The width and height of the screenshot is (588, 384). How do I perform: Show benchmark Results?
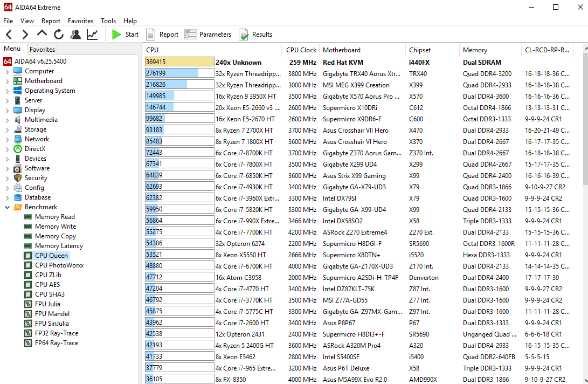point(255,35)
